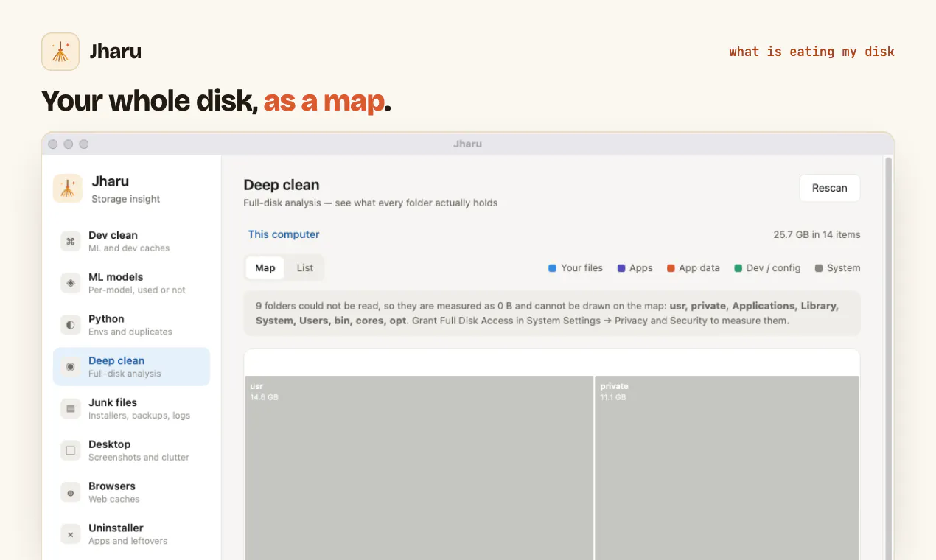
Task: Open Dev clean sidebar icon
Action: (x=71, y=241)
